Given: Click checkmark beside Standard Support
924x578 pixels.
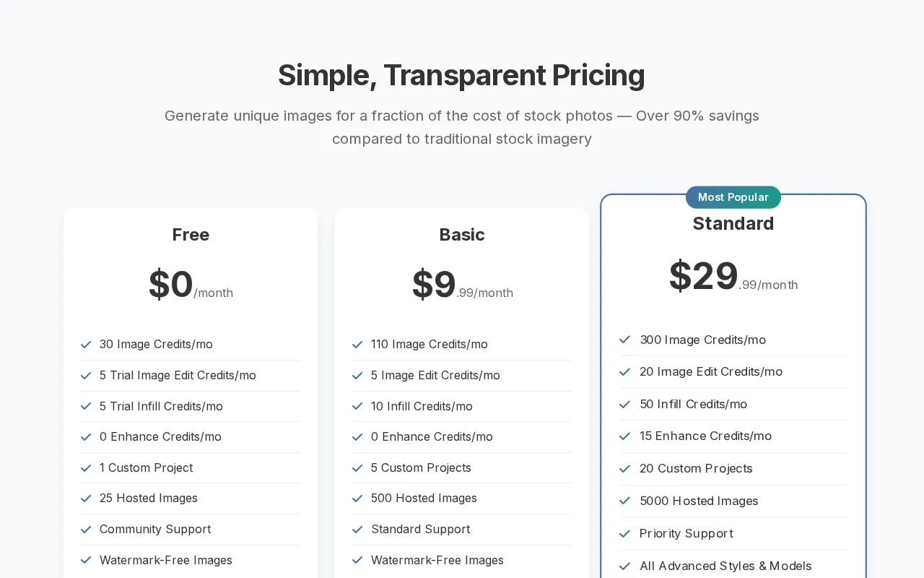Looking at the screenshot, I should (x=357, y=530).
